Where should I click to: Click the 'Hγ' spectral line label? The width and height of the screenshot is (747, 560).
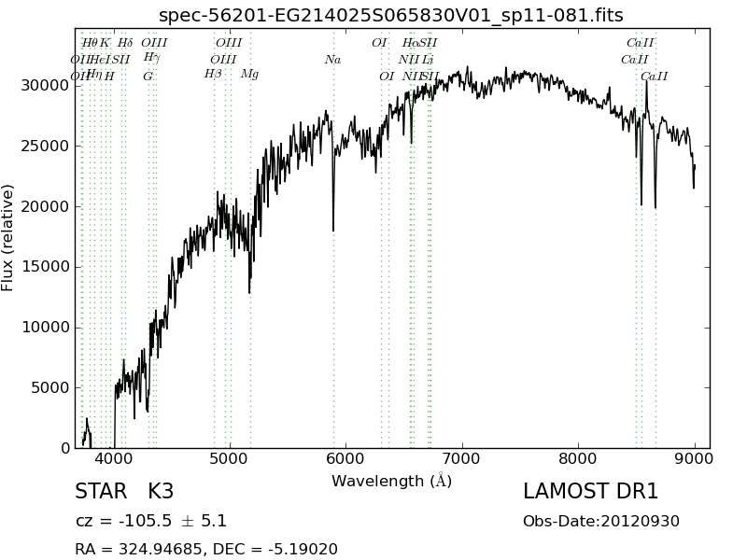152,58
